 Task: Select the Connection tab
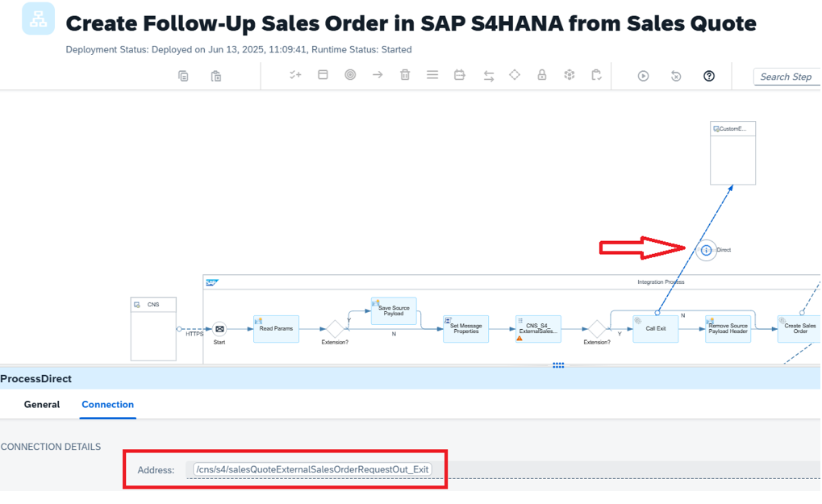(x=107, y=405)
